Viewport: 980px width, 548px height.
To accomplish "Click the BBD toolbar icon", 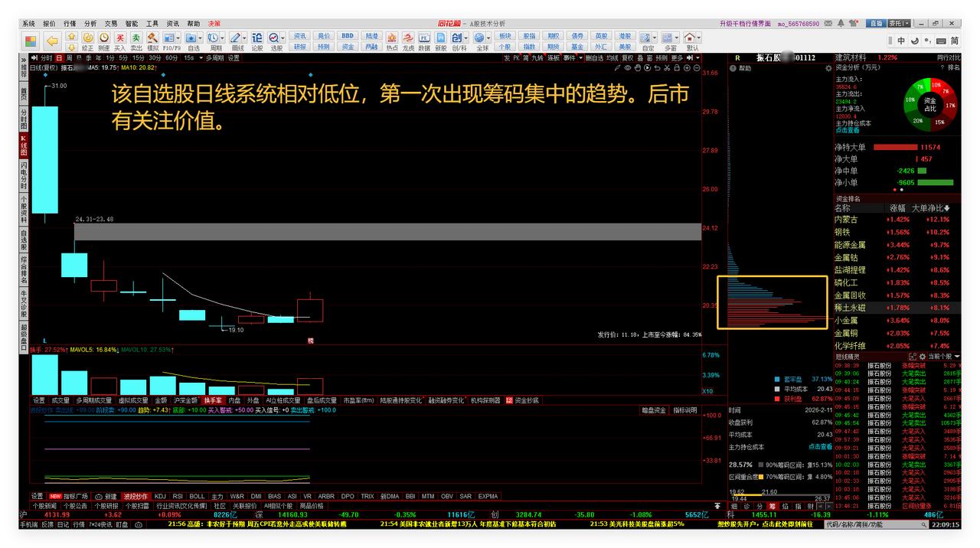I will click(348, 34).
